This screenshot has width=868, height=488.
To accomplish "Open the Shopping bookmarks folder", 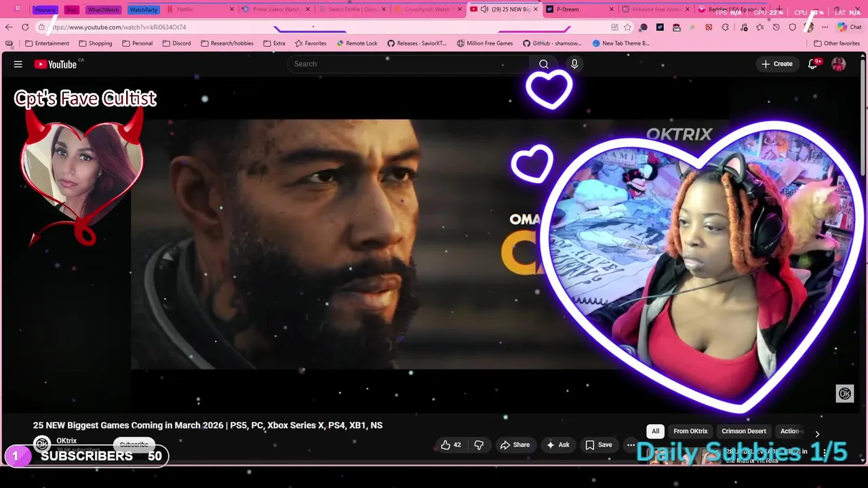I will (96, 43).
